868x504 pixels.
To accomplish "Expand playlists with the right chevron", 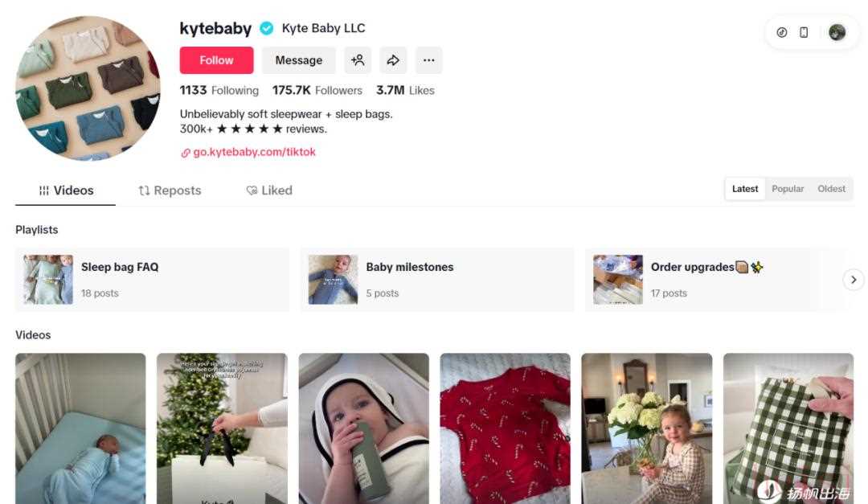I will point(854,280).
